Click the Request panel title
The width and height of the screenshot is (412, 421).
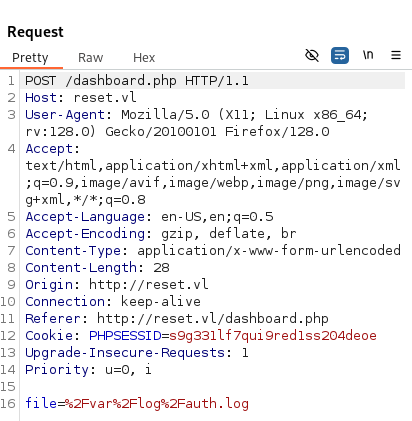[35, 32]
